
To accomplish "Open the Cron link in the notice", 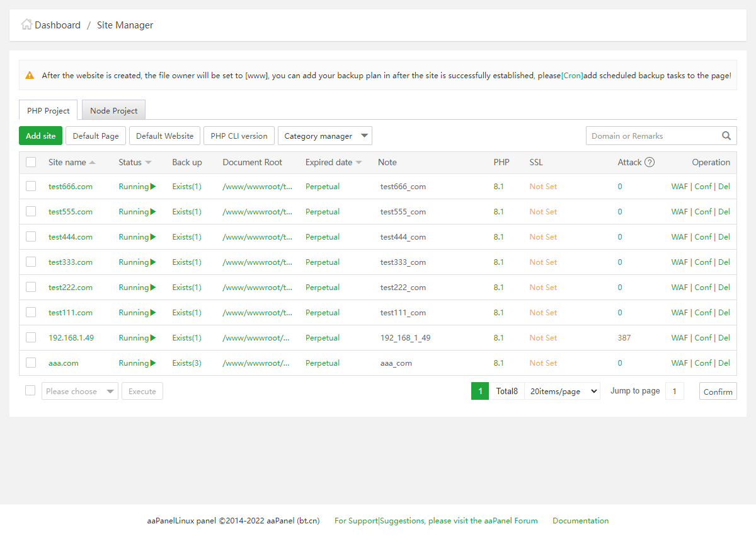I will click(572, 75).
